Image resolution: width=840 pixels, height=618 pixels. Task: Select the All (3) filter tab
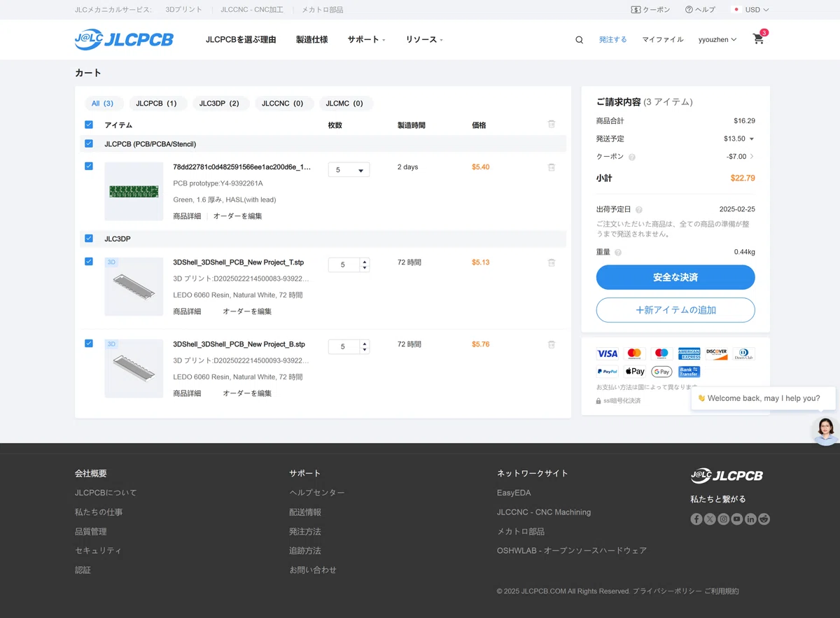point(104,104)
